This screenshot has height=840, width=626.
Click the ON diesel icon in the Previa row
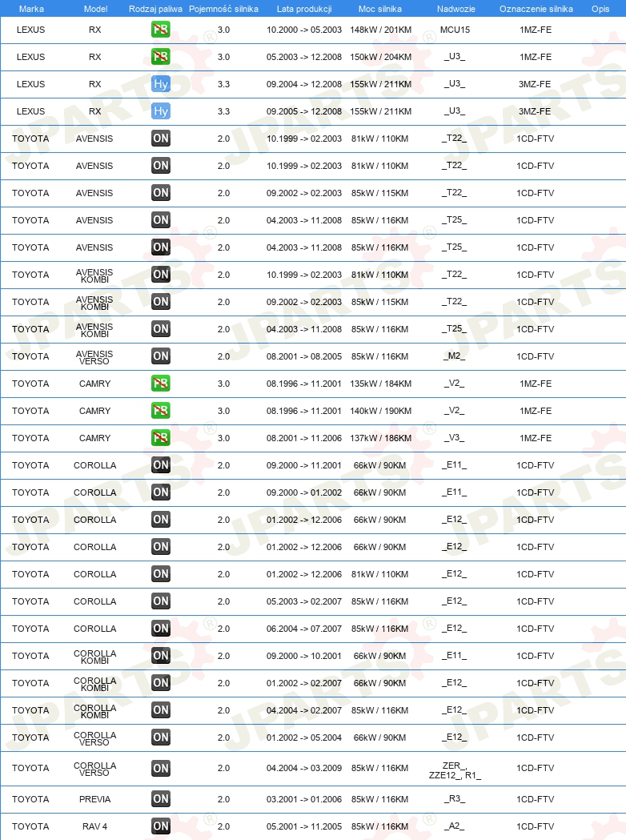[161, 799]
